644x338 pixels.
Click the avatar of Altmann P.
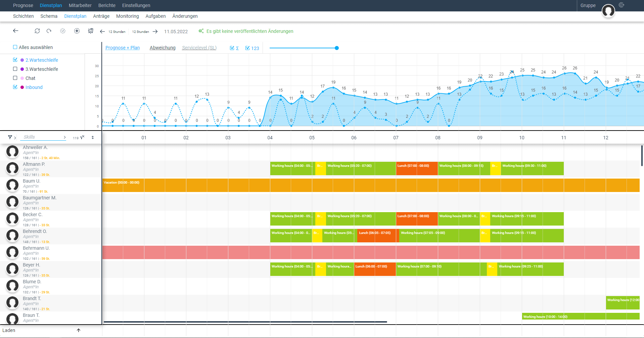(x=12, y=168)
